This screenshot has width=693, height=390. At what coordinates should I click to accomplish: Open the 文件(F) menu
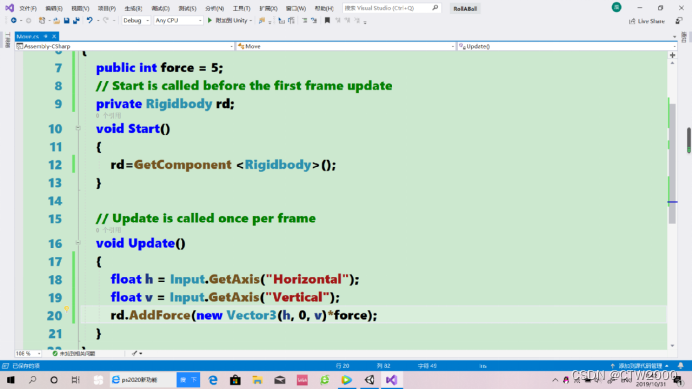click(x=28, y=8)
